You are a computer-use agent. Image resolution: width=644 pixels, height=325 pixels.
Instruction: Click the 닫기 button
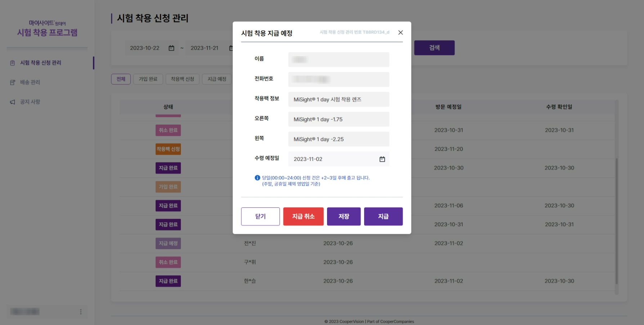(x=260, y=216)
